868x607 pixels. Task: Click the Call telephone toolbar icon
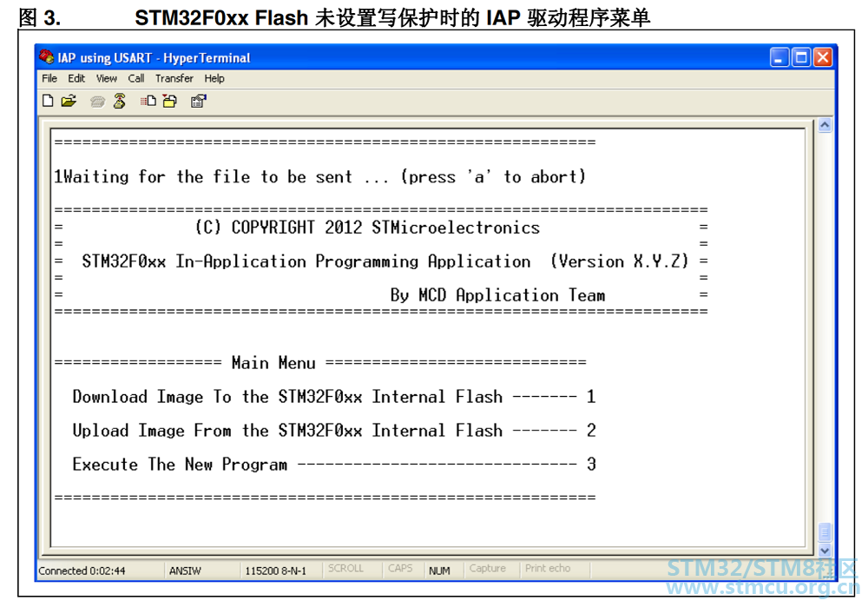pyautogui.click(x=97, y=102)
